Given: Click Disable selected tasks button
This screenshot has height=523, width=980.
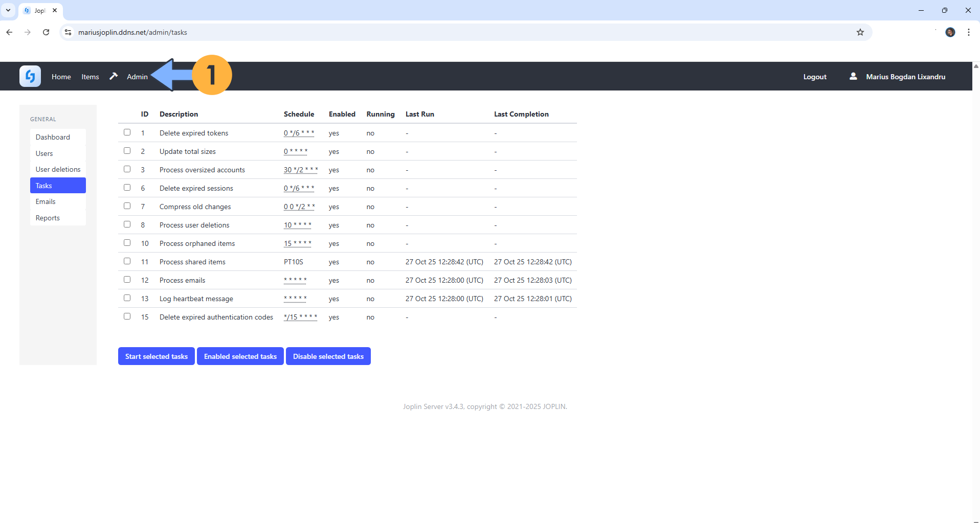Looking at the screenshot, I should [328, 356].
